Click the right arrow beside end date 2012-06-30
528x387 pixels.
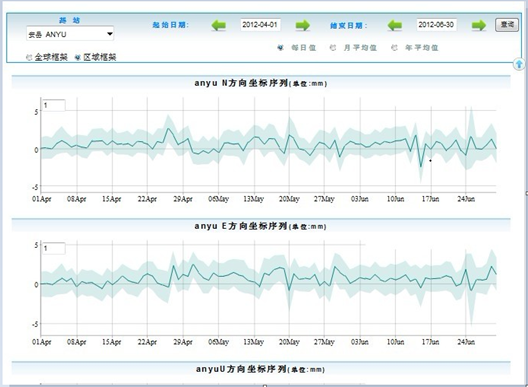479,26
